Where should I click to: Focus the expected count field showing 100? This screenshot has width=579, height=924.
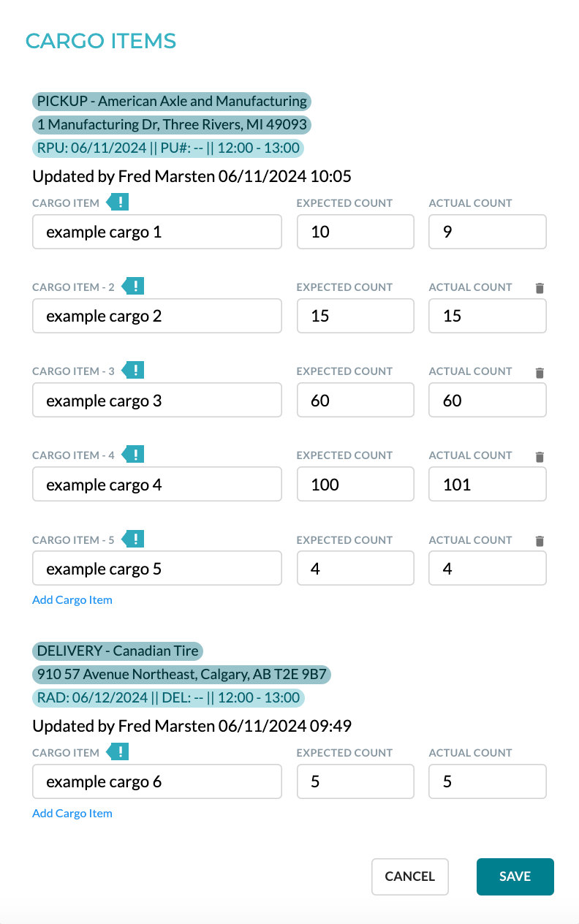click(355, 484)
